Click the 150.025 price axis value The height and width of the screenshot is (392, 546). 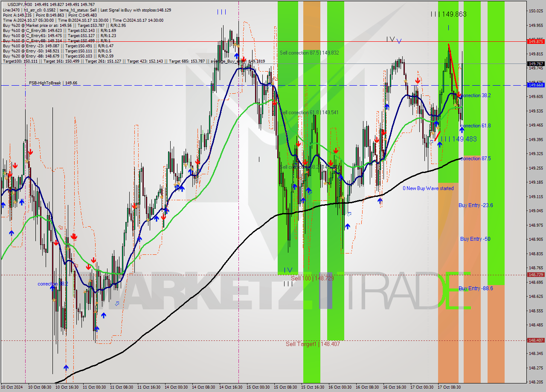click(x=536, y=11)
